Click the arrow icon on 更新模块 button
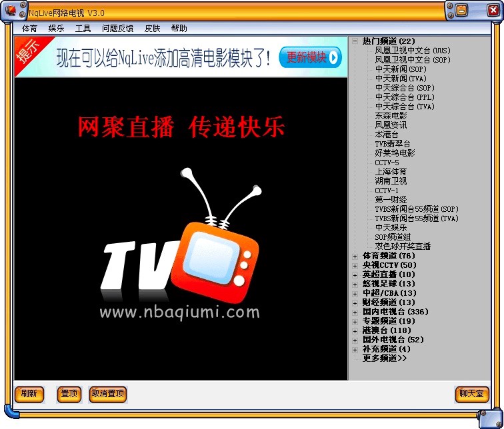Viewport: 504px width, 429px height. [x=333, y=57]
